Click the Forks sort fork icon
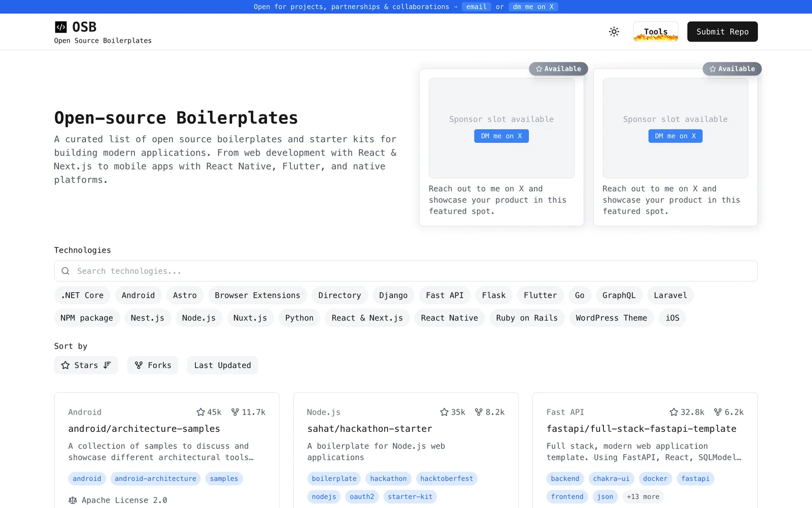Viewport: 812px width, 508px height. [139, 365]
